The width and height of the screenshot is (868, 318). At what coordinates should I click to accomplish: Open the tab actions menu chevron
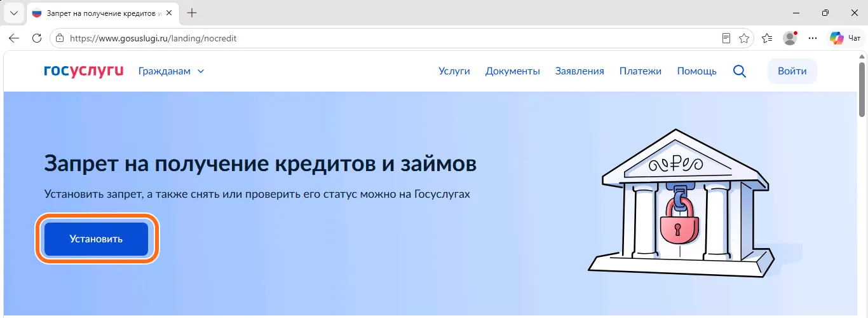click(14, 13)
